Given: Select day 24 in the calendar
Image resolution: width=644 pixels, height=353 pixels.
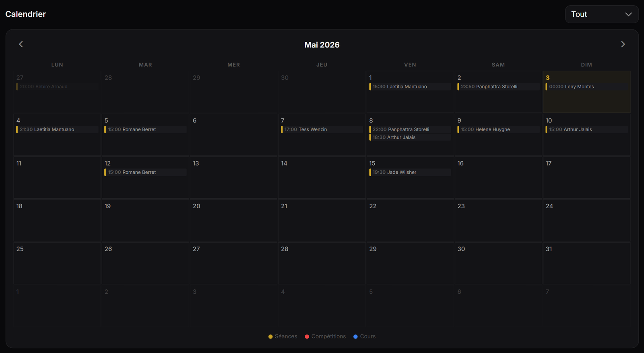Looking at the screenshot, I should tap(586, 220).
